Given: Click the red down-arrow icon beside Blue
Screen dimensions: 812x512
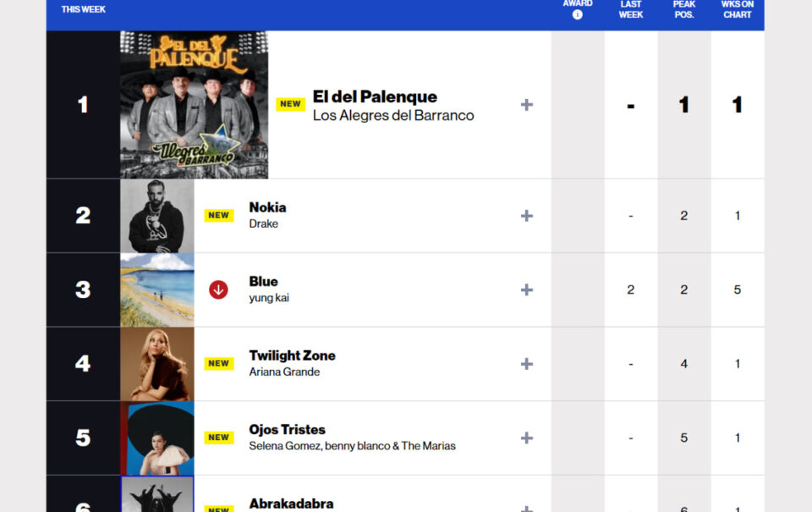Looking at the screenshot, I should [218, 289].
